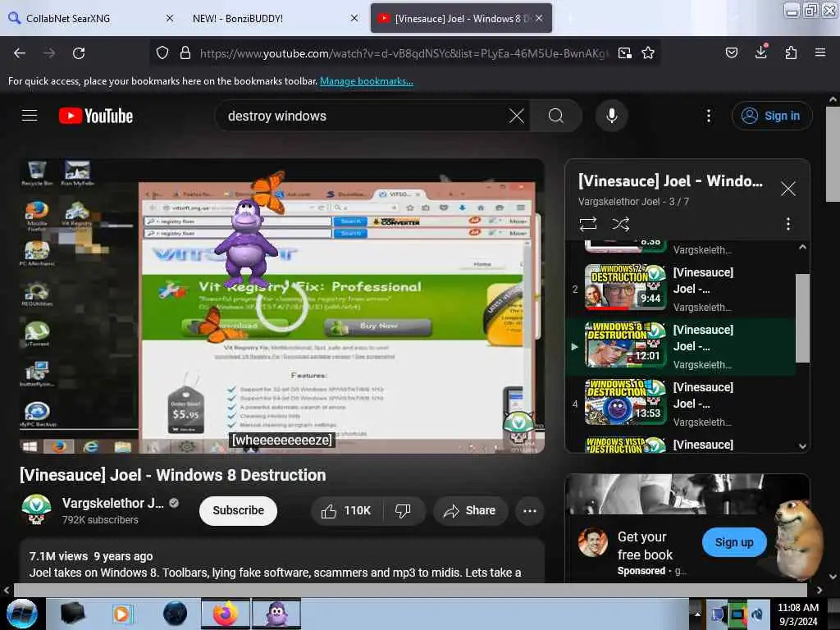Click the page scrollbar up arrow
The image size is (840, 630).
833,99
